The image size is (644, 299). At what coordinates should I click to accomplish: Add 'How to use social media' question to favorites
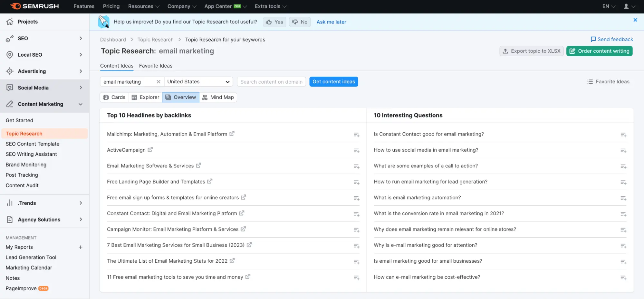click(x=623, y=151)
